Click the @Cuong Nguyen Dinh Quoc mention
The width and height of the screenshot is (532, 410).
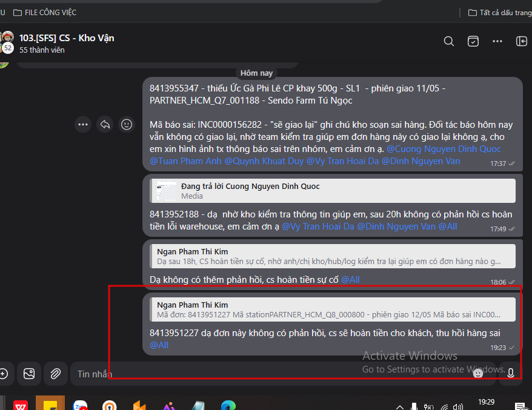(x=444, y=149)
